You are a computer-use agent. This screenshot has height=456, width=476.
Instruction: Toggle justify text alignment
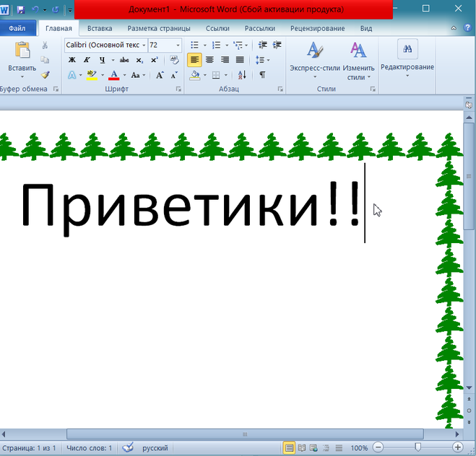pyautogui.click(x=240, y=60)
